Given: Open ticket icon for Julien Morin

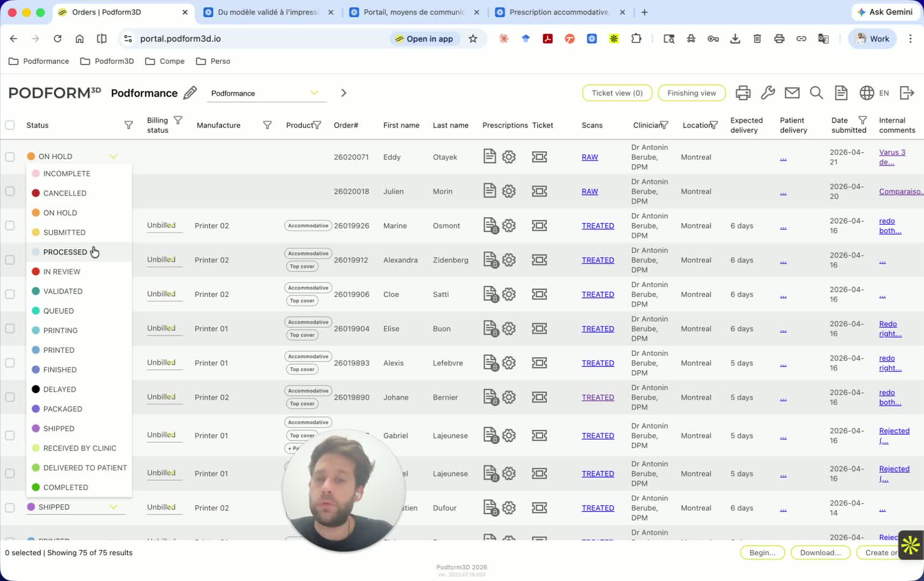Looking at the screenshot, I should coord(539,191).
